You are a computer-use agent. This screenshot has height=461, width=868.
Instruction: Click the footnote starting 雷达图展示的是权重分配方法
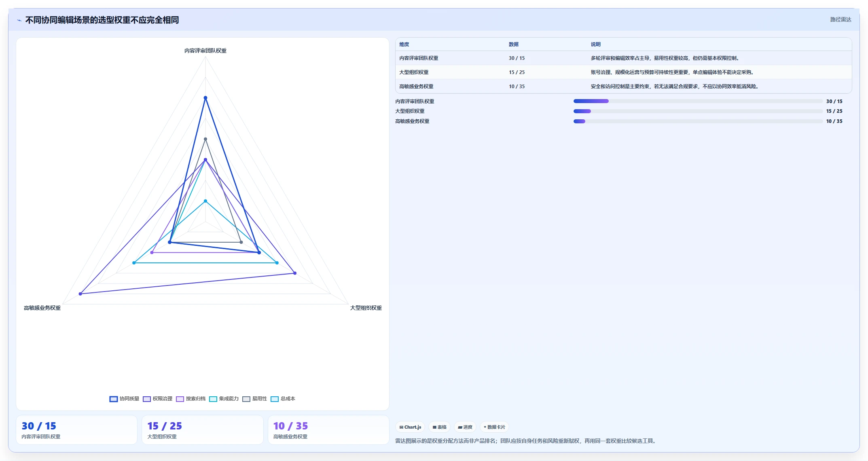526,441
